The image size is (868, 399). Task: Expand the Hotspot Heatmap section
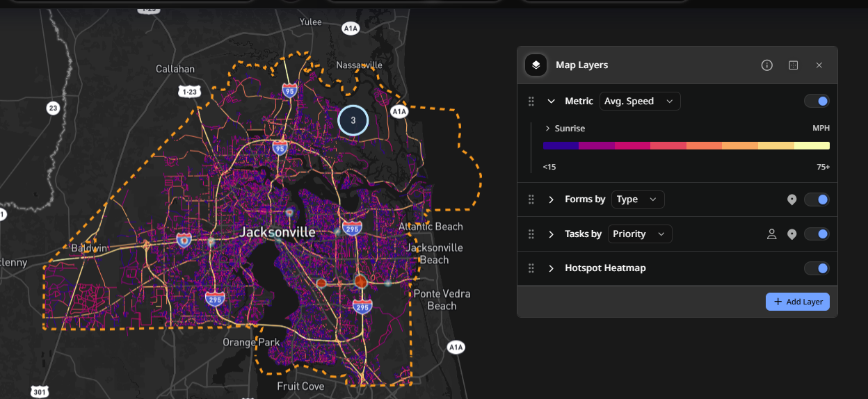[552, 268]
